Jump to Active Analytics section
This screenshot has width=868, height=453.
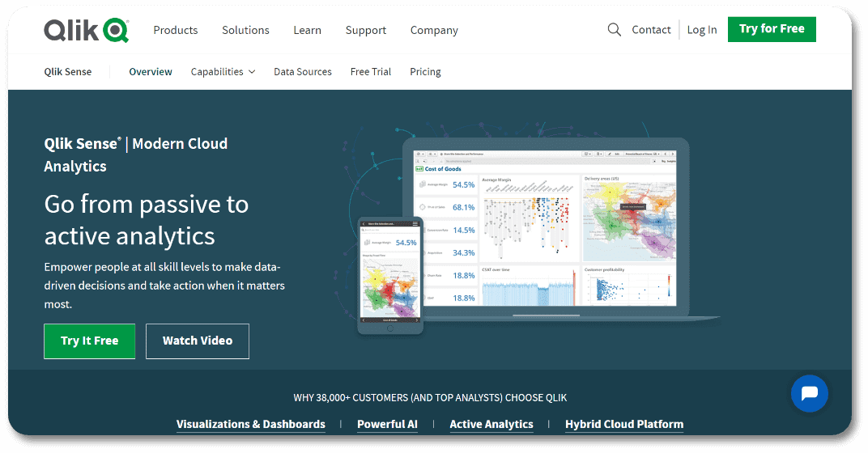491,424
